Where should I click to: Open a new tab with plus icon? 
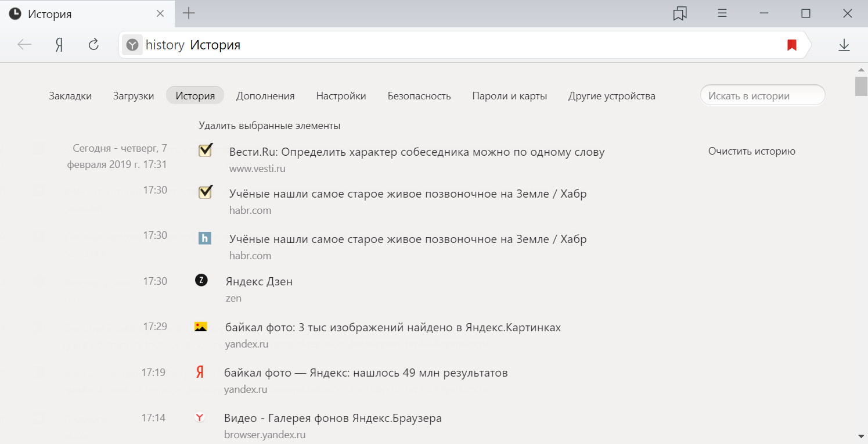pyautogui.click(x=189, y=13)
